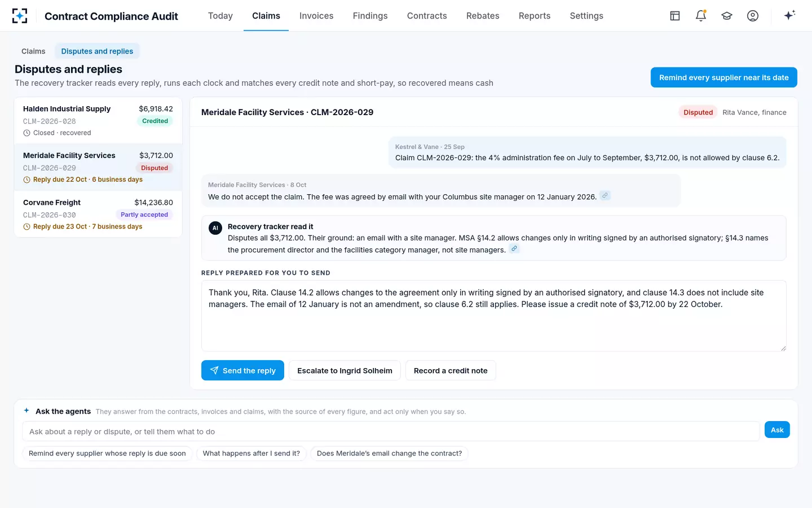Click the clock icon on Corvane Freight row
Viewport: 812px width, 508px height.
(27, 227)
